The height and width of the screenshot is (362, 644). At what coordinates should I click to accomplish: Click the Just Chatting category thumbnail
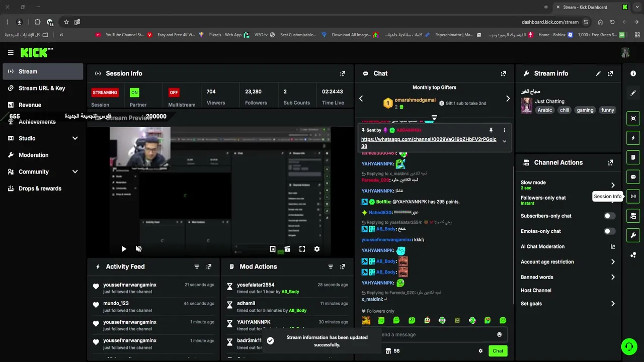526,106
